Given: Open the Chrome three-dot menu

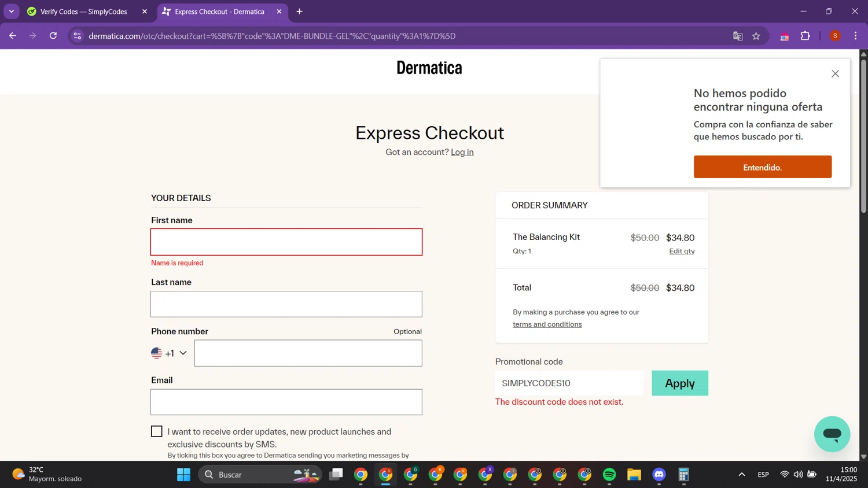Looking at the screenshot, I should [x=855, y=36].
